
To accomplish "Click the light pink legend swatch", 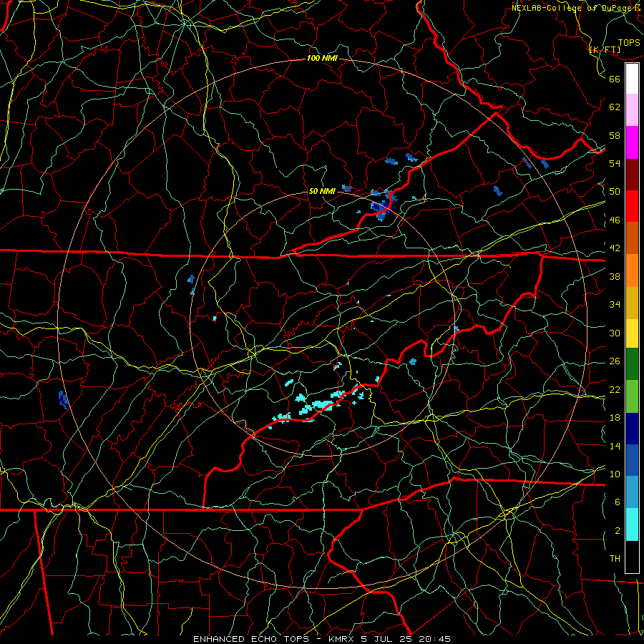I will 632,110.
